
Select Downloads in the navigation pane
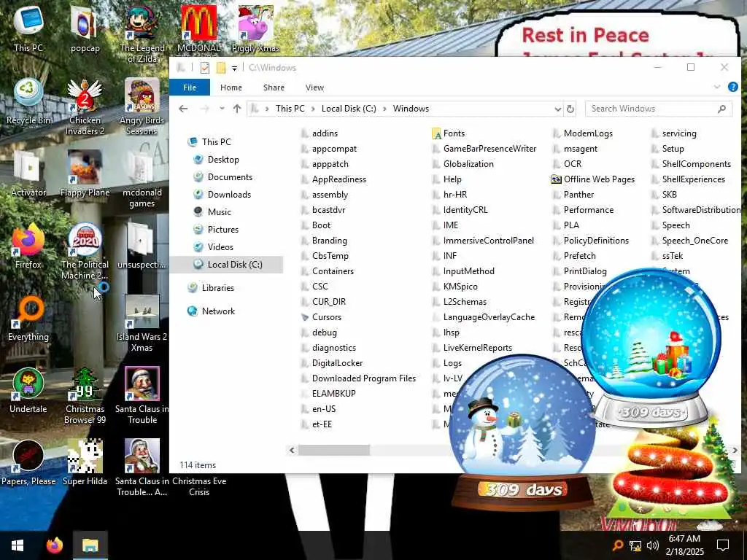[x=229, y=194]
